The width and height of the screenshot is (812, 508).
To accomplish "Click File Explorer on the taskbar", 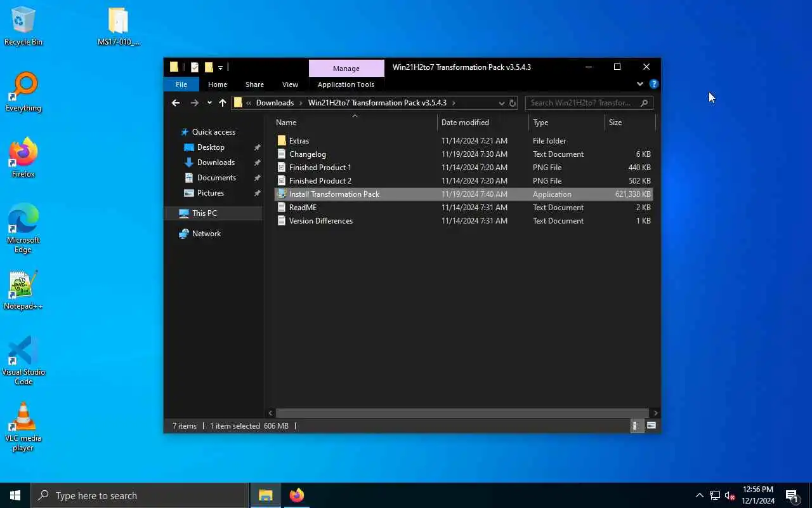I will point(266,495).
